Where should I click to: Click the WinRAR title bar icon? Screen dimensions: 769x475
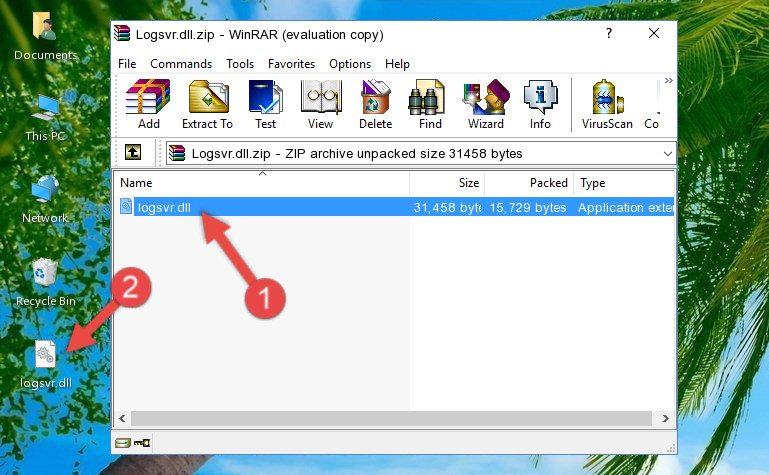pyautogui.click(x=122, y=33)
